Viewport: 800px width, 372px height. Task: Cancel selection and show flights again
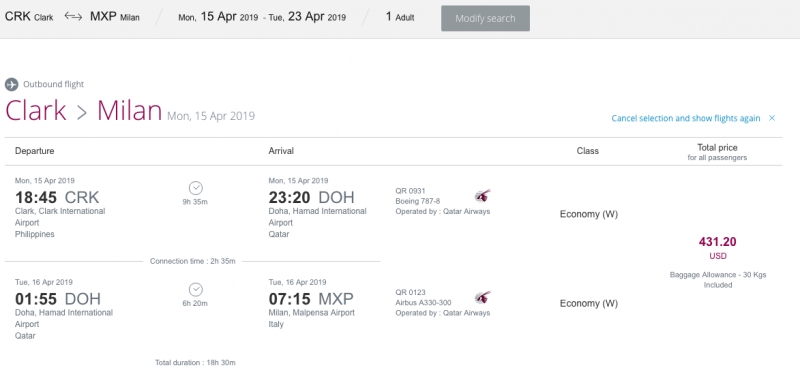pyautogui.click(x=686, y=118)
